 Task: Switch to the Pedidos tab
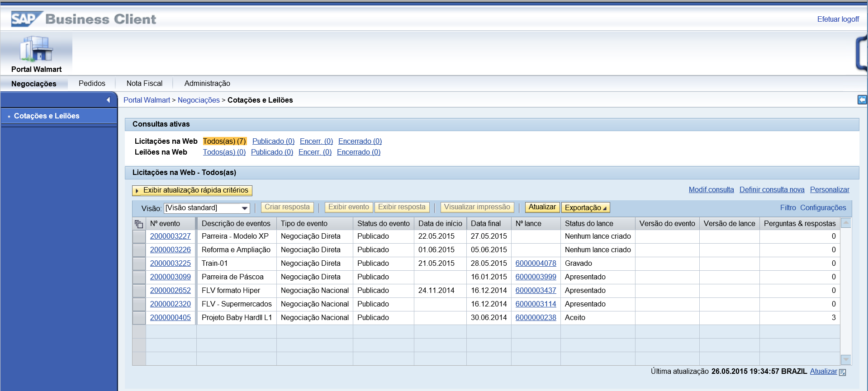(x=92, y=83)
